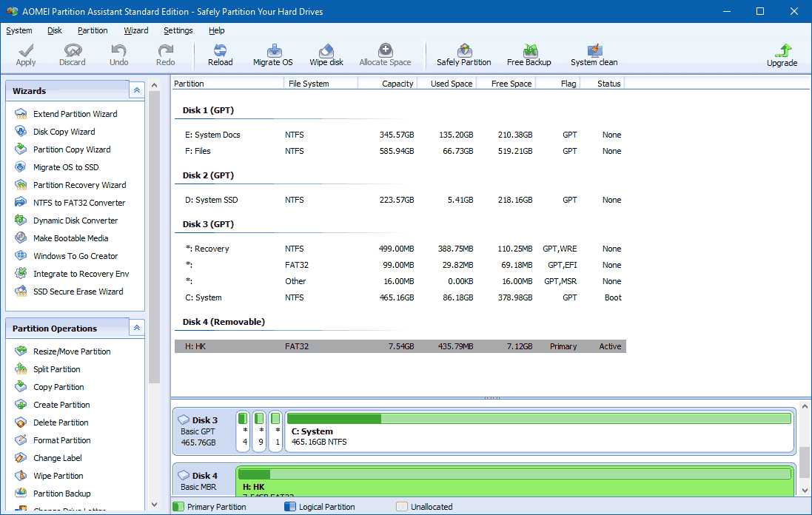812x515 pixels.
Task: Collapse the Partition Operations panel
Action: (x=136, y=327)
